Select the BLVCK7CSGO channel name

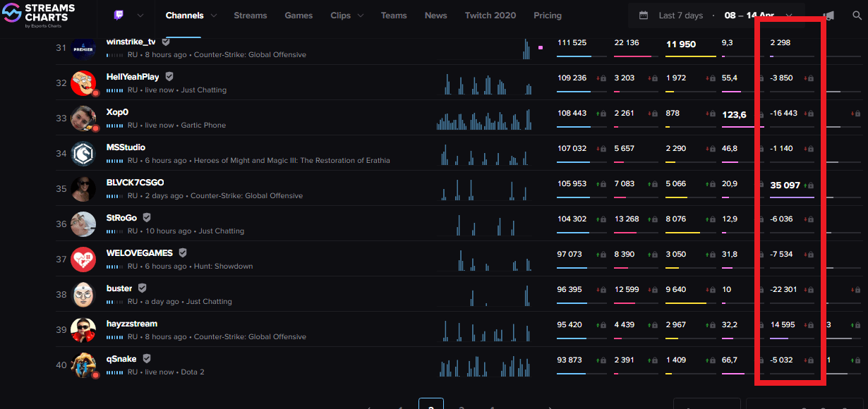135,183
